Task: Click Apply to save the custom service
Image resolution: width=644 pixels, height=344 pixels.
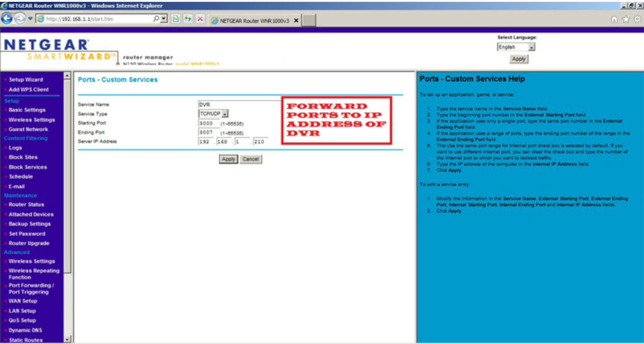Action: point(228,159)
